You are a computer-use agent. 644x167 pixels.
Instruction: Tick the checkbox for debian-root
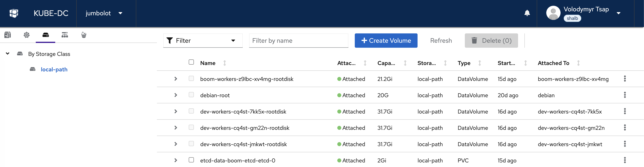click(x=191, y=95)
